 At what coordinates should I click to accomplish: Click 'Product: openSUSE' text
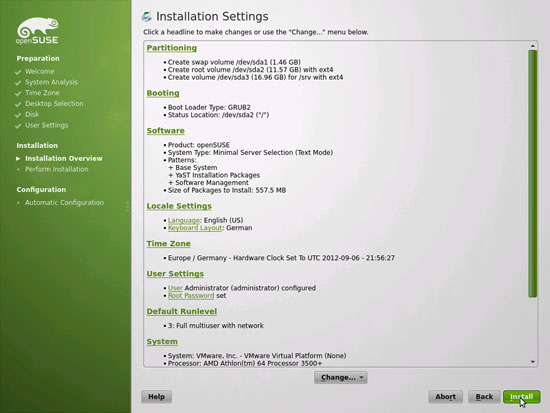199,145
